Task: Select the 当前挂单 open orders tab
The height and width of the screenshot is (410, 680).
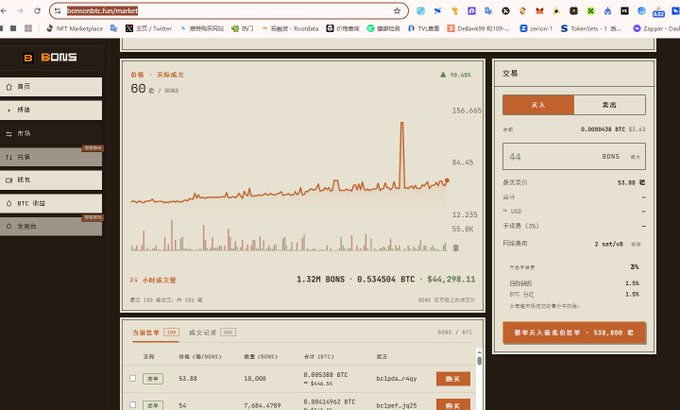Action: pos(155,332)
